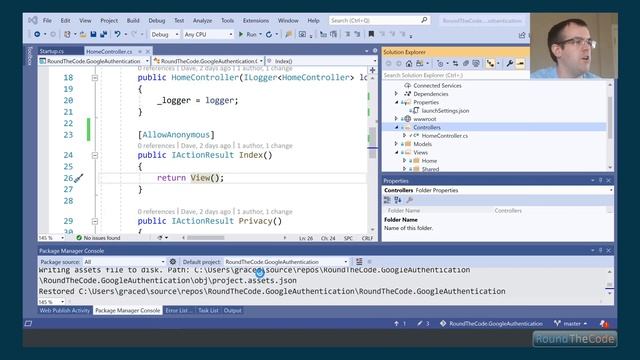The height and width of the screenshot is (360, 640).
Task: Click the navigate backward toolbar icon
Action: (37, 34)
